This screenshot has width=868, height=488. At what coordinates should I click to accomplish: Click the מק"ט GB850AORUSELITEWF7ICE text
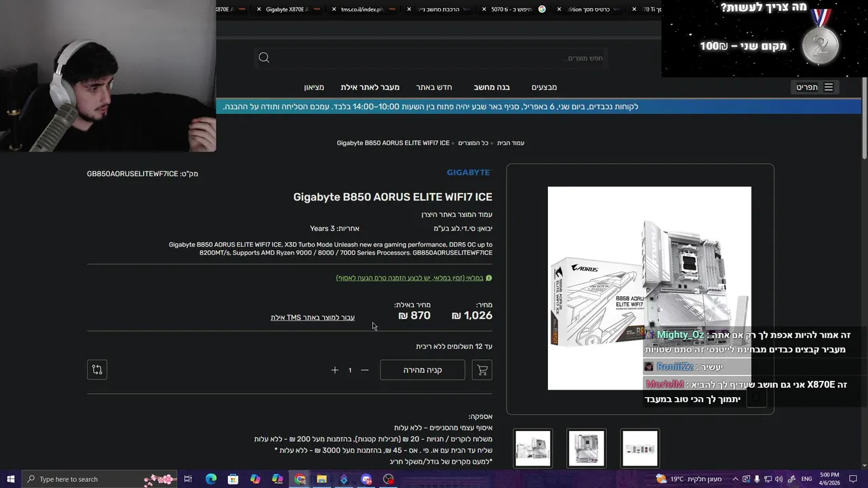click(x=142, y=174)
